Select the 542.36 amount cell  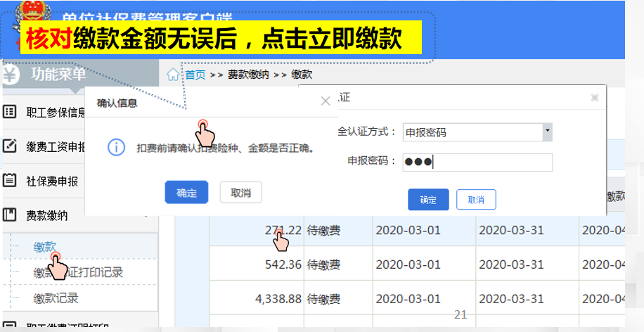pyautogui.click(x=257, y=264)
